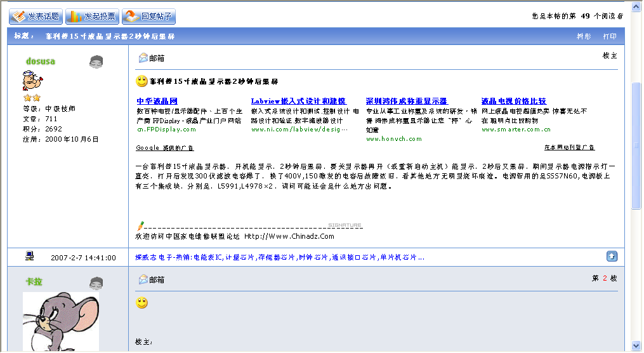
Task: Open the 中华液晶网 ad link
Action: tap(157, 101)
